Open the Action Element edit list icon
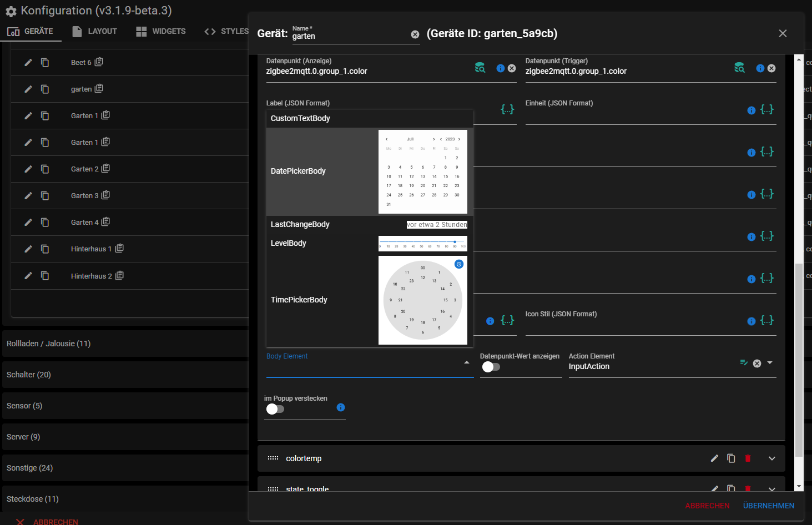The height and width of the screenshot is (525, 812). pyautogui.click(x=744, y=362)
